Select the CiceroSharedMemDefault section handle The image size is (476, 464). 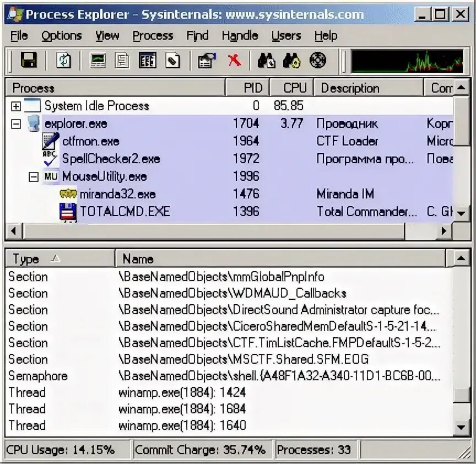[230, 326]
